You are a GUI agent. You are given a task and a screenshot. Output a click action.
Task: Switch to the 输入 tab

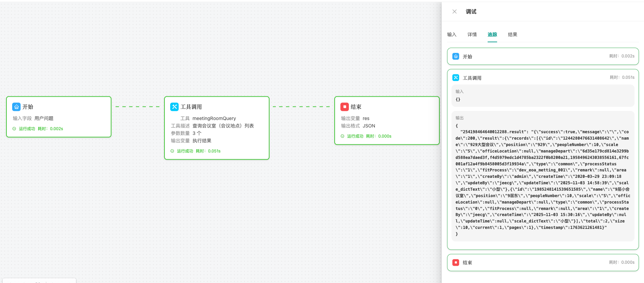[452, 34]
